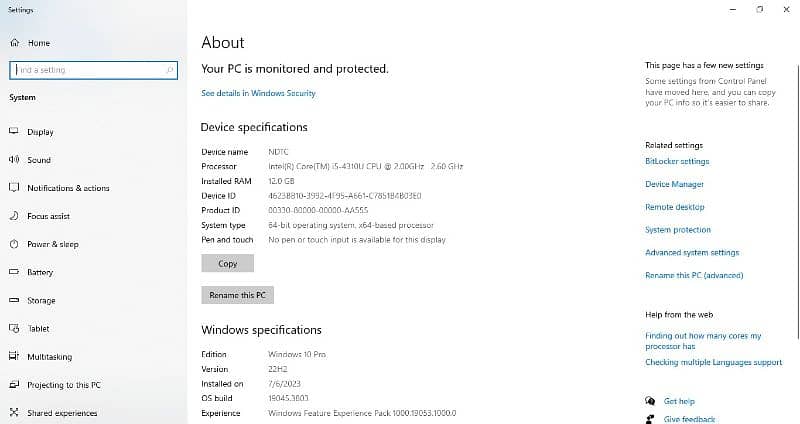Focus the Find a setting search box
Image resolution: width=800 pixels, height=424 pixels.
tap(88, 70)
